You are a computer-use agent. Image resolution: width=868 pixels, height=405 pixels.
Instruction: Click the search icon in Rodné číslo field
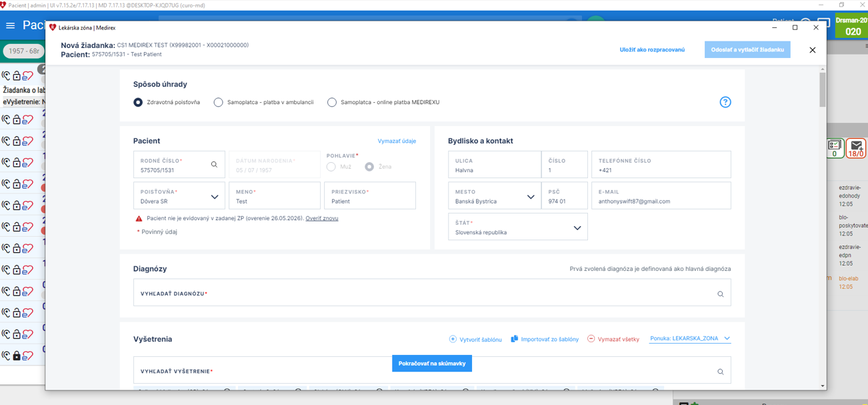pyautogui.click(x=214, y=164)
